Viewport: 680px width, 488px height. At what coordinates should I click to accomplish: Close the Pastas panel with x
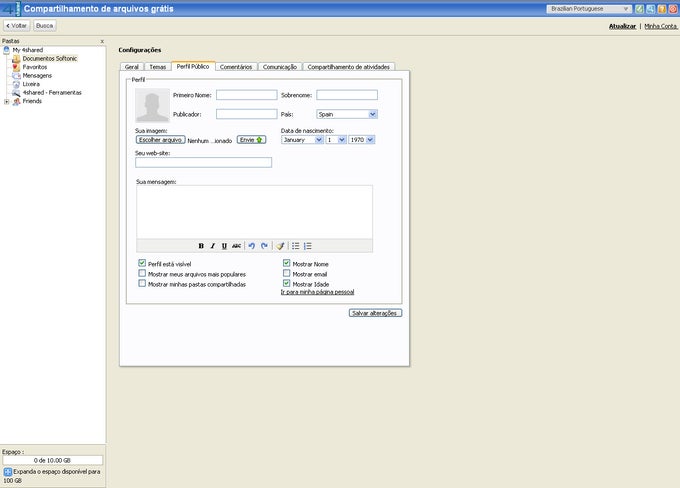[102, 41]
